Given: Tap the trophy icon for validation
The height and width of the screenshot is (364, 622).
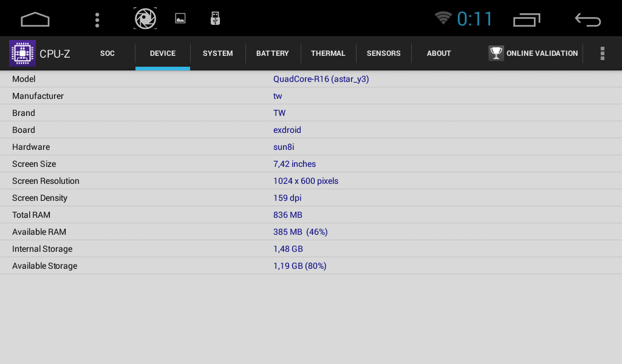Looking at the screenshot, I should (x=496, y=53).
